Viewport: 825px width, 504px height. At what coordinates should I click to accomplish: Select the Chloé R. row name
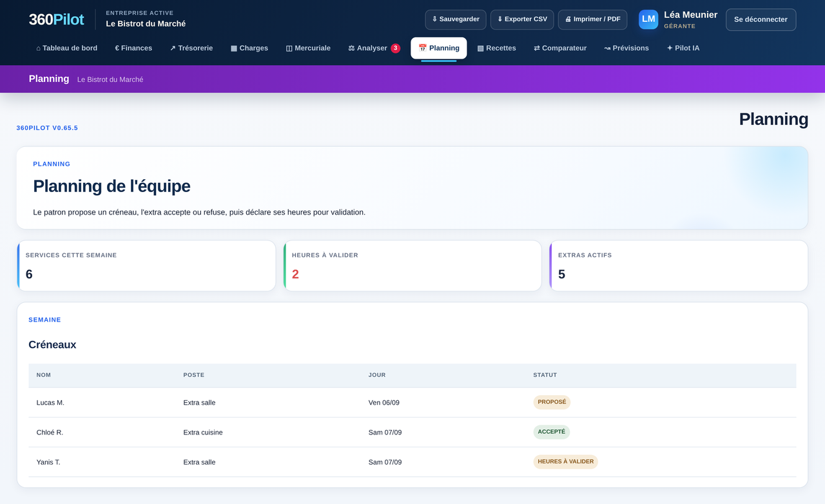pos(50,432)
